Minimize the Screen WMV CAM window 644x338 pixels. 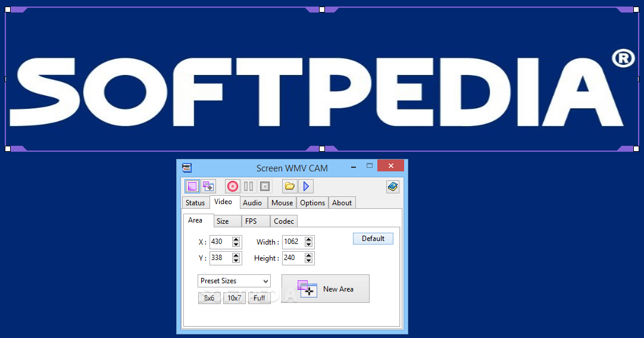pos(353,167)
